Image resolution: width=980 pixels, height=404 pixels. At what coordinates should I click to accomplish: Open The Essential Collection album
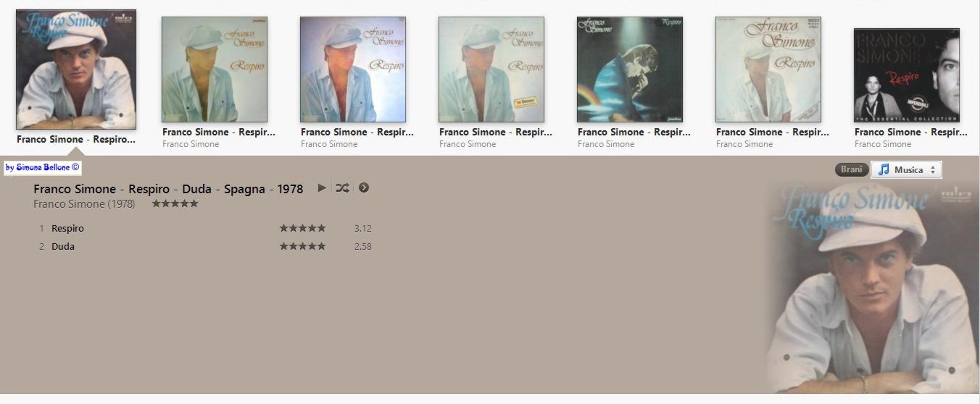point(907,75)
